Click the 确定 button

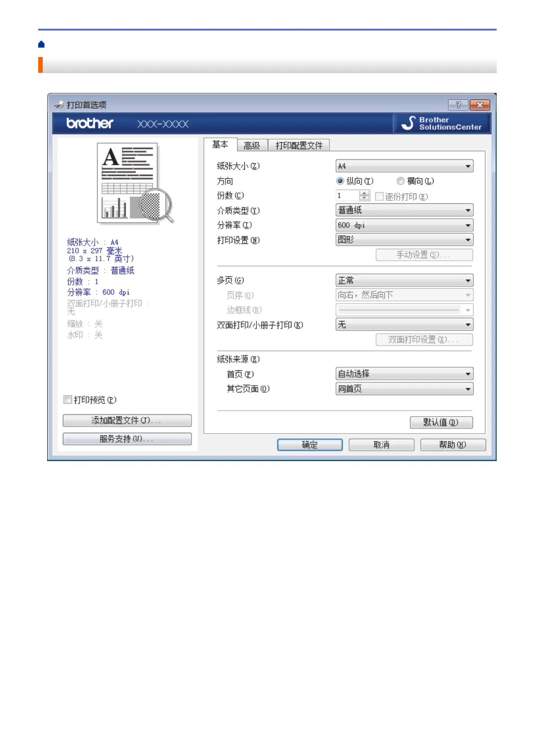(310, 444)
